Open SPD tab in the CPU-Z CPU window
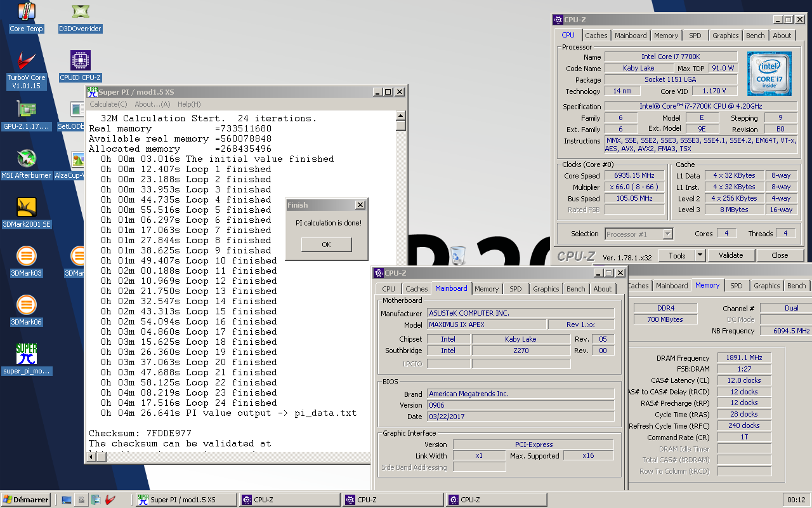 tap(695, 36)
